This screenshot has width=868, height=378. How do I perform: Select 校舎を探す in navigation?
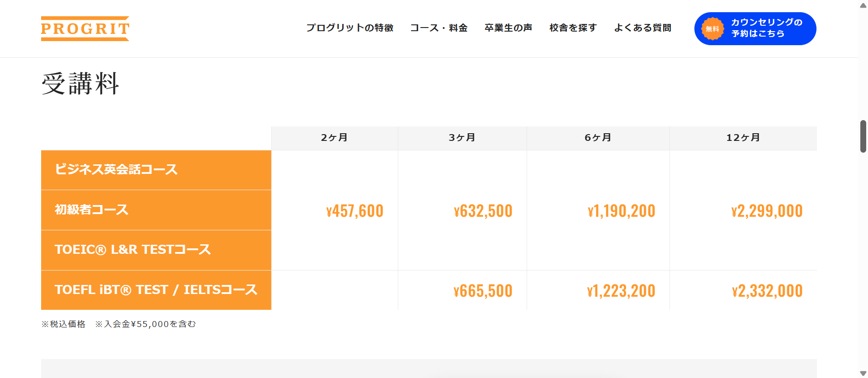[573, 28]
